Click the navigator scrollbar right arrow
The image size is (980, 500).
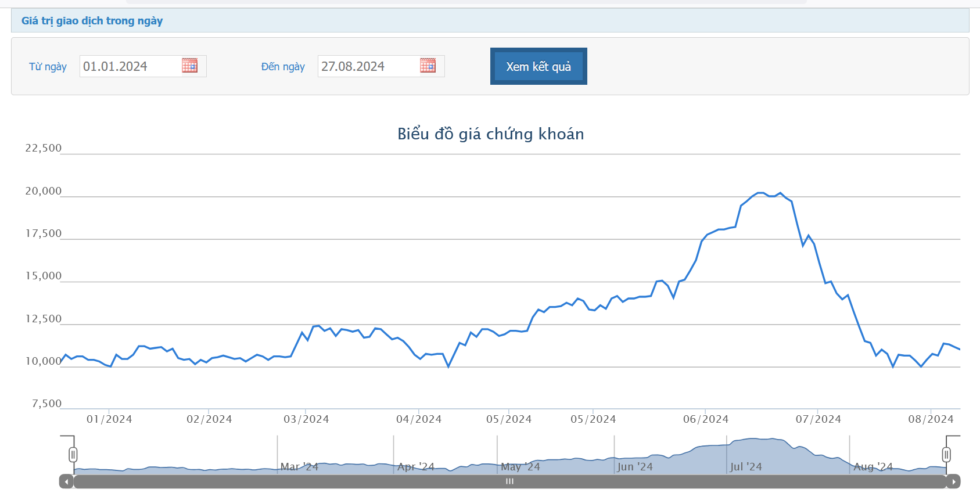click(x=953, y=481)
